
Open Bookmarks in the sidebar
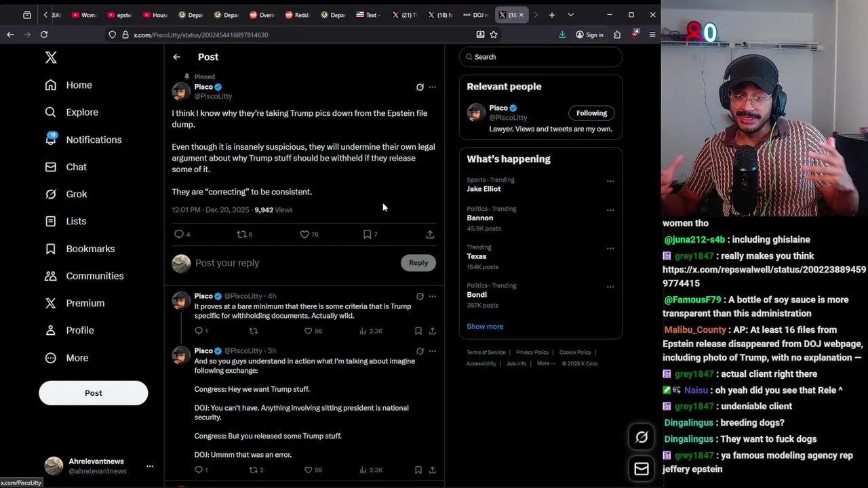pyautogui.click(x=80, y=249)
